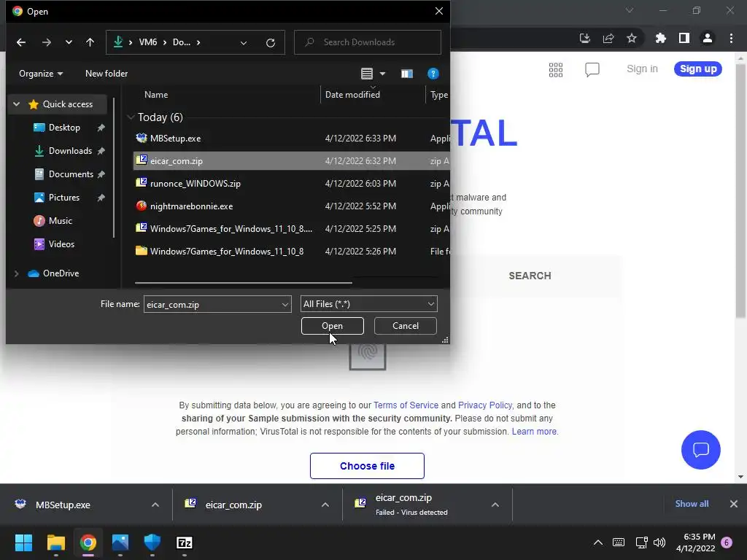Open VirusTotal comments speech bubble icon
The image size is (747, 560).
pyautogui.click(x=592, y=69)
